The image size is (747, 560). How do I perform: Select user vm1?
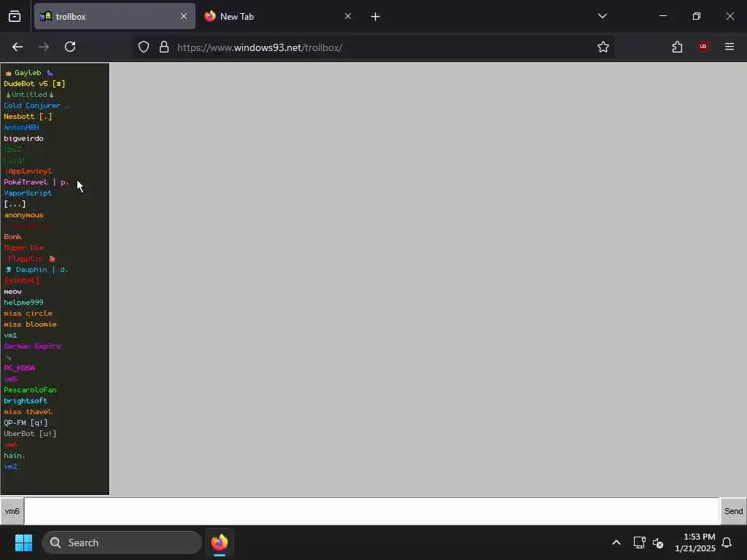pyautogui.click(x=10, y=335)
